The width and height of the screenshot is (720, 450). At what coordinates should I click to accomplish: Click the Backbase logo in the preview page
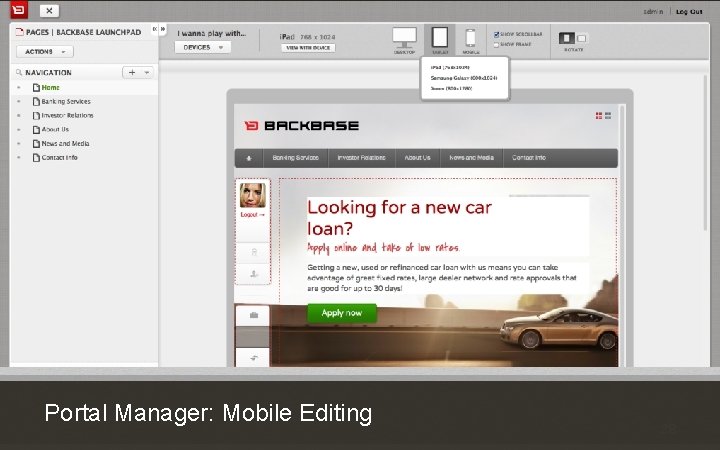click(x=301, y=125)
